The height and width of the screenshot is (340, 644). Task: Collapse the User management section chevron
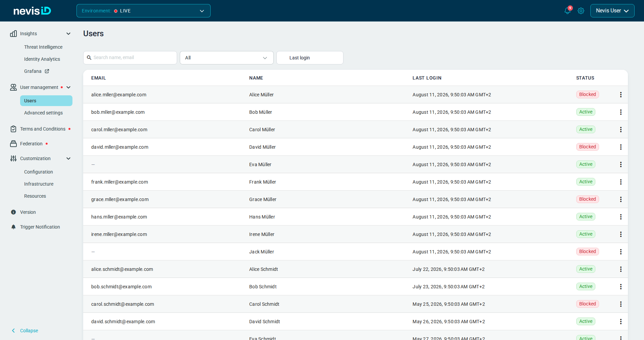click(x=68, y=87)
